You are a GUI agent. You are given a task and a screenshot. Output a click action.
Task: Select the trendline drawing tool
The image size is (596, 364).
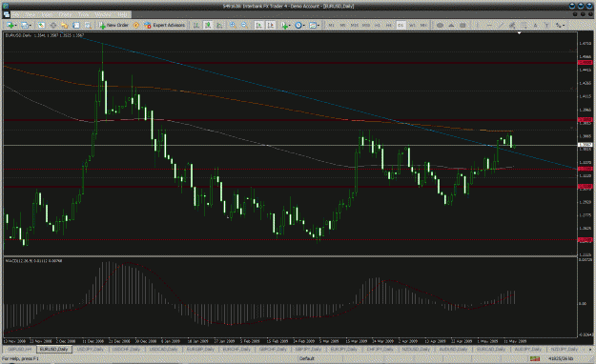tap(501, 25)
